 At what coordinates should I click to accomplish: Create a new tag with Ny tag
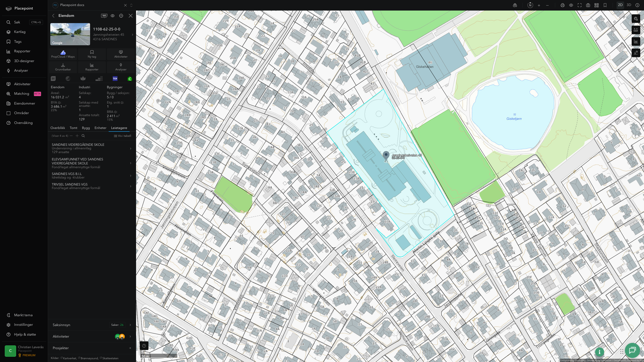click(92, 54)
